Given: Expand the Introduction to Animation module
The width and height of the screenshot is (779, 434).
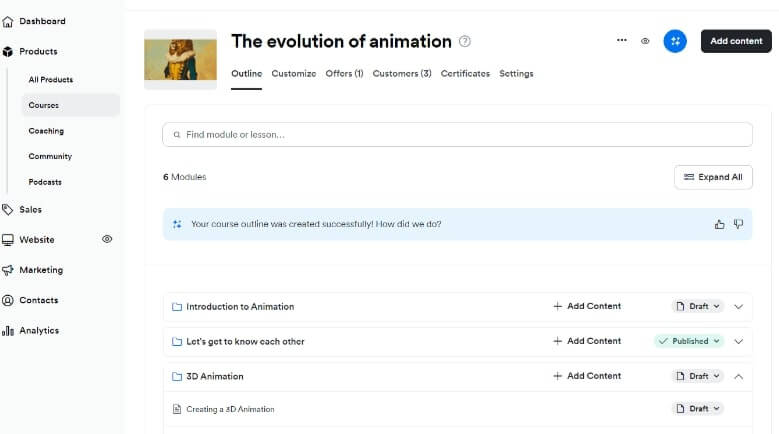Looking at the screenshot, I should tap(738, 307).
